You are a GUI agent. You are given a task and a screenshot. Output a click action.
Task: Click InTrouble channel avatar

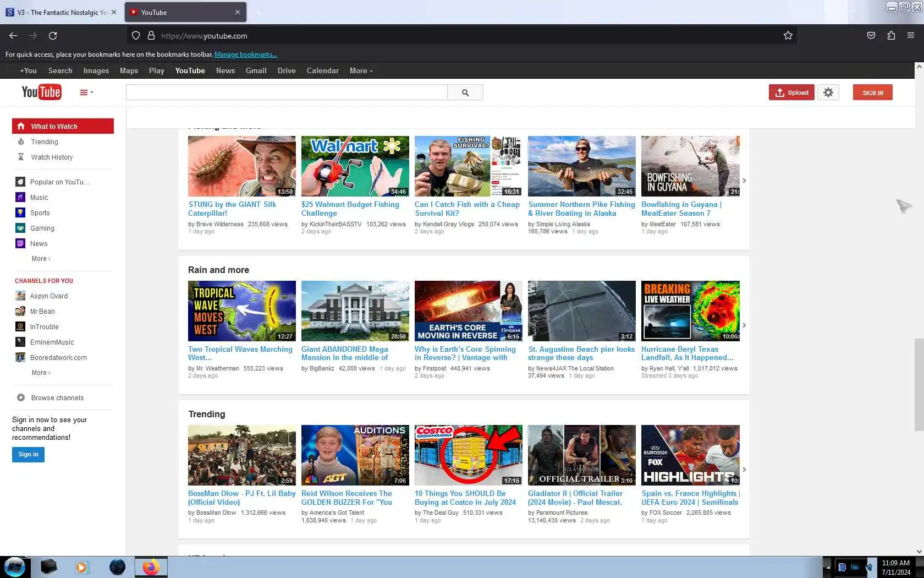20,326
